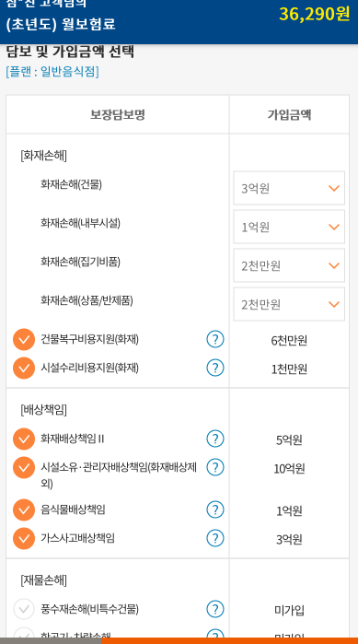This screenshot has height=644, width=358.
Task: Toggle 화재배상책임 II checkbox off
Action: (24, 439)
